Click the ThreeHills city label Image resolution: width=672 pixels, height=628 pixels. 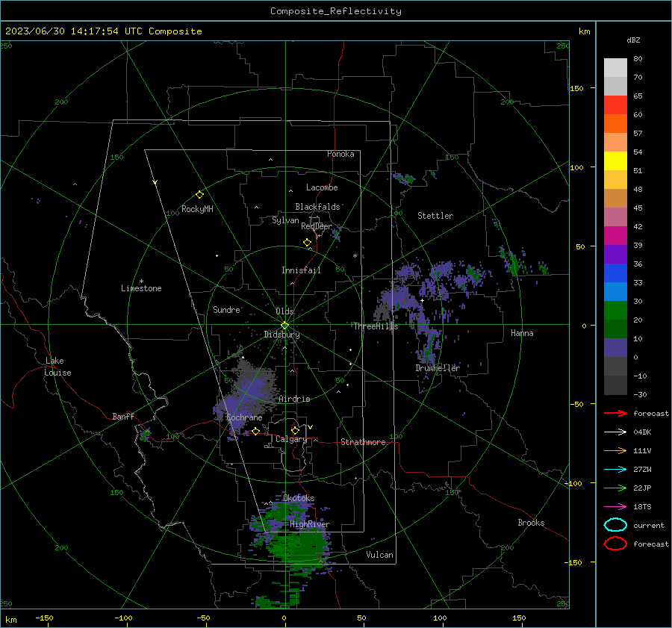coord(376,326)
